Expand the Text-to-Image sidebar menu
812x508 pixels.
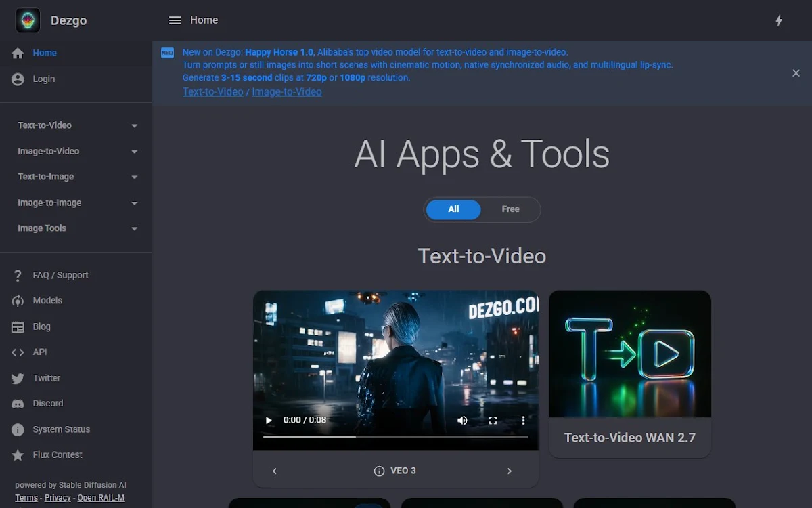click(x=76, y=177)
